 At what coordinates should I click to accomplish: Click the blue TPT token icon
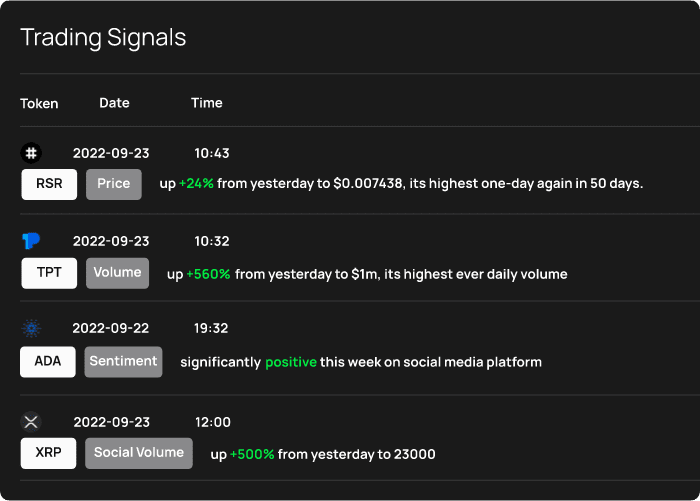click(x=31, y=241)
